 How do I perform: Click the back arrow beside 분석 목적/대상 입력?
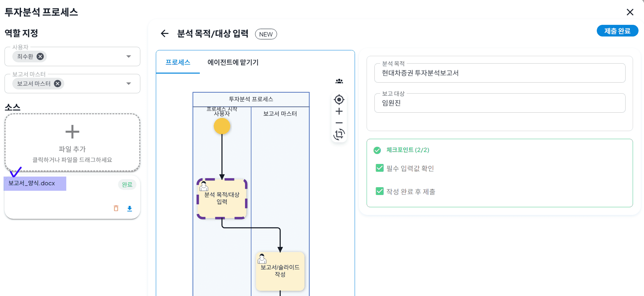165,34
